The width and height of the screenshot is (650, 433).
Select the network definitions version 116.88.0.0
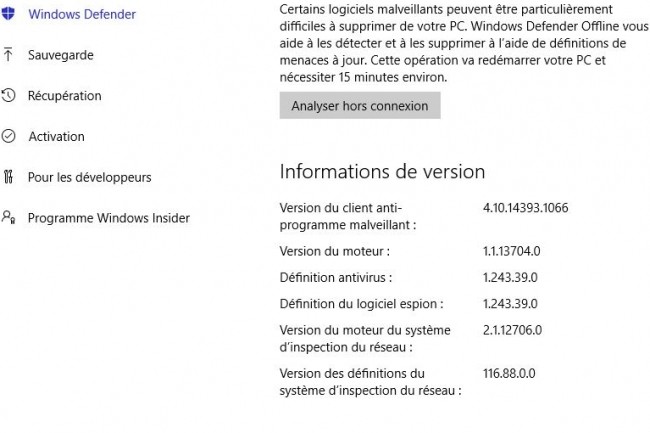click(509, 373)
